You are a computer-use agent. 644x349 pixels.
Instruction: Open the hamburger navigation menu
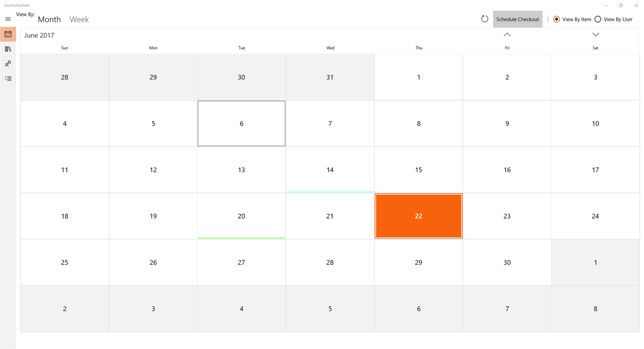pos(8,19)
